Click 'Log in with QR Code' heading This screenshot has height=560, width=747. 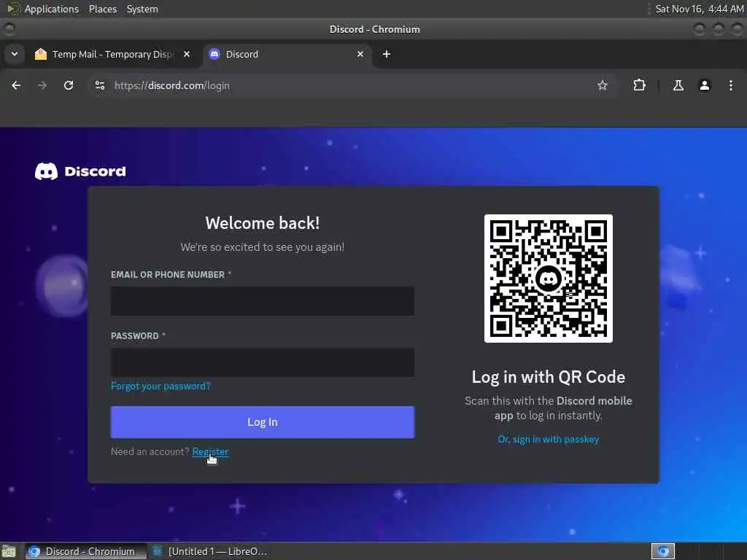549,377
